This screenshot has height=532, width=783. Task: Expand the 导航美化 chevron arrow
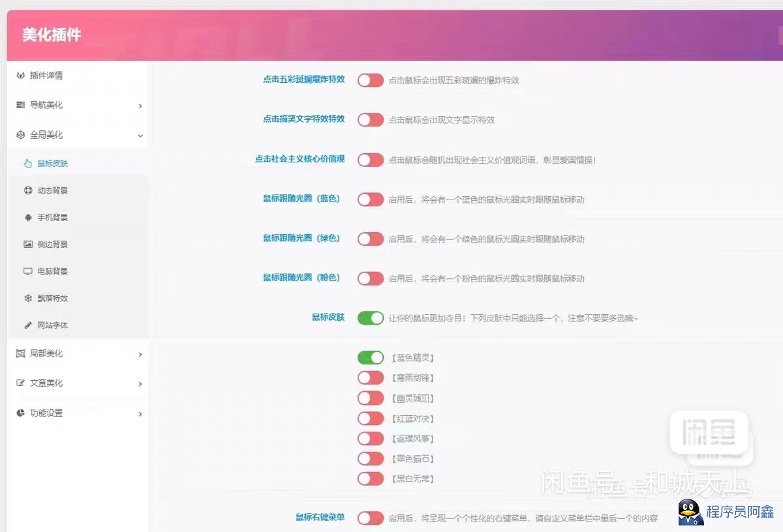coord(140,106)
